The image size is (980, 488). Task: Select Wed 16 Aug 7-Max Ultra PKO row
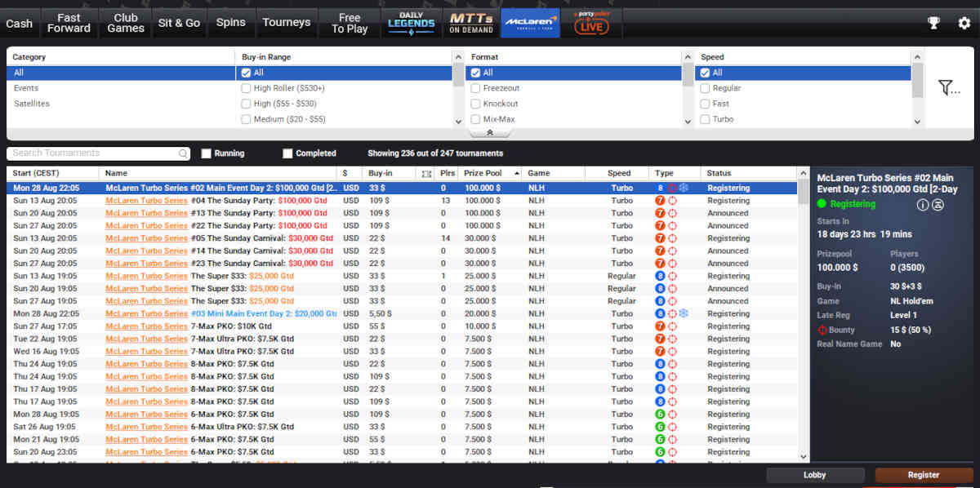point(402,351)
